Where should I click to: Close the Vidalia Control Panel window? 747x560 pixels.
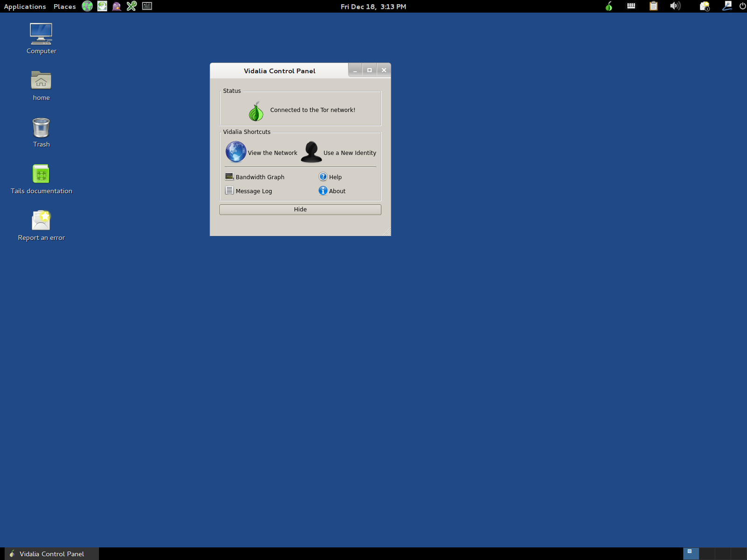pos(384,70)
